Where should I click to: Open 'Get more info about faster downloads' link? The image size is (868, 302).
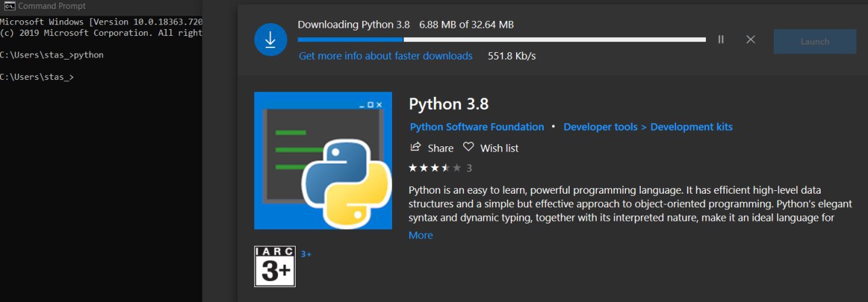pos(386,56)
